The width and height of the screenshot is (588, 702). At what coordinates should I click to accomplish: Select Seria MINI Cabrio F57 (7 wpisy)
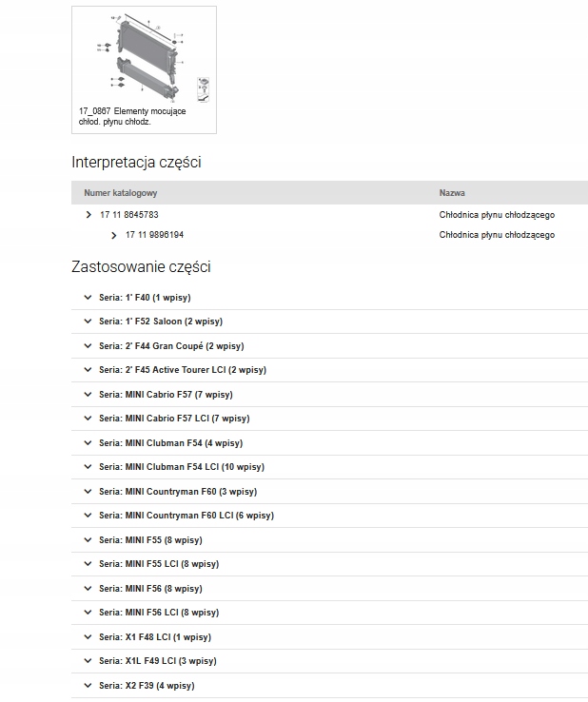166,394
